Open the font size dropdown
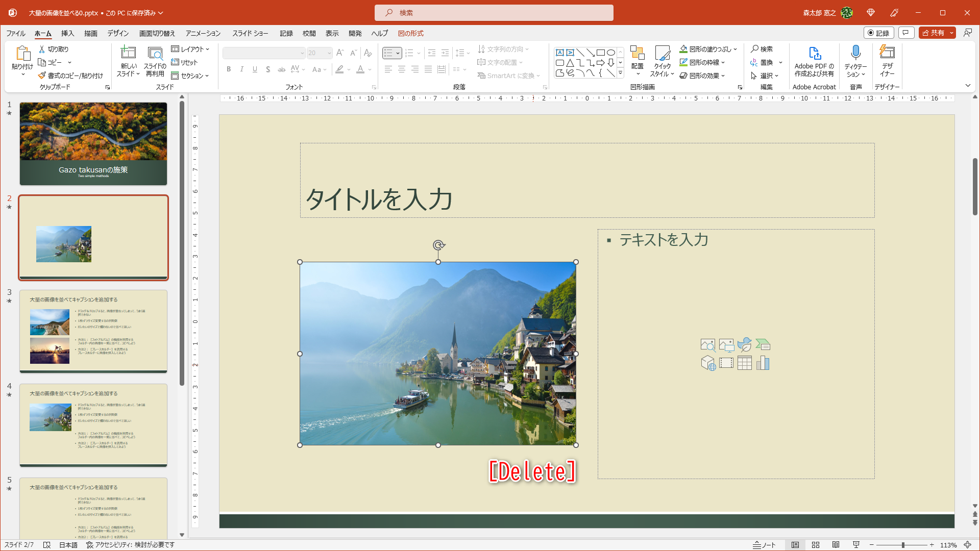 pyautogui.click(x=329, y=53)
